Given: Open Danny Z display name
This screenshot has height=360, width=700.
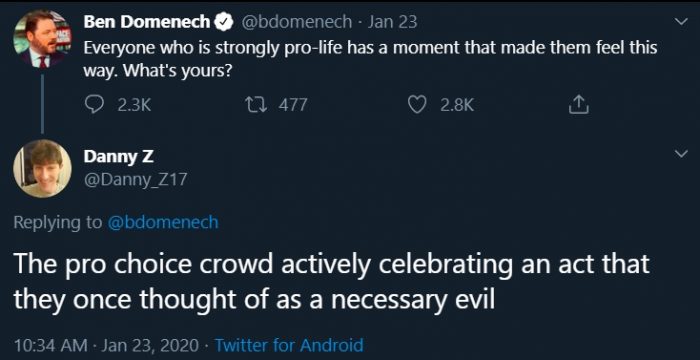Looking at the screenshot, I should [119, 156].
